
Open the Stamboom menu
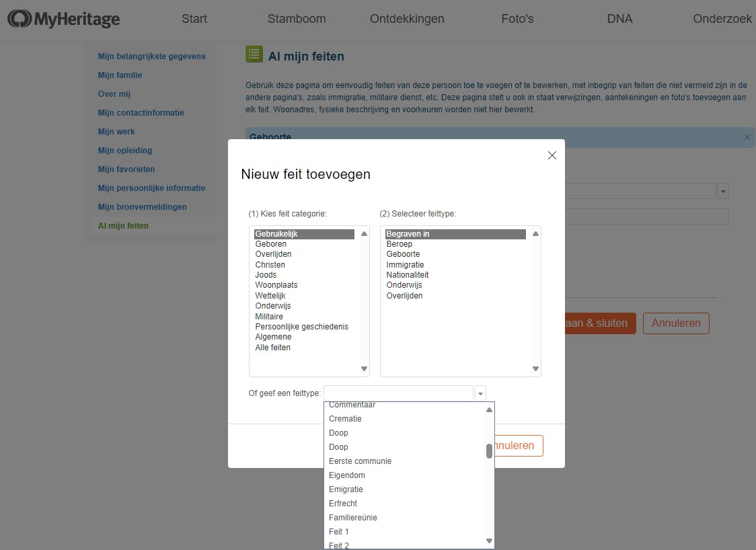(x=297, y=19)
